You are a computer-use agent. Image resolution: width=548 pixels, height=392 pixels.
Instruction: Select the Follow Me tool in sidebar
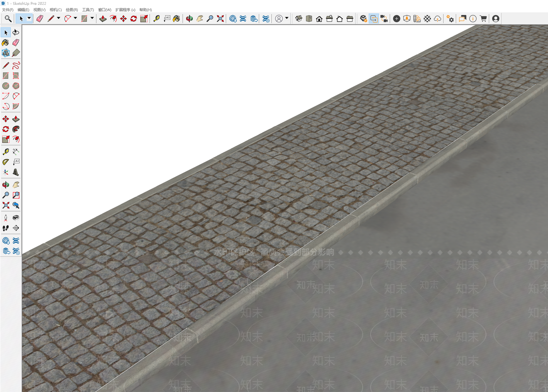point(16,129)
